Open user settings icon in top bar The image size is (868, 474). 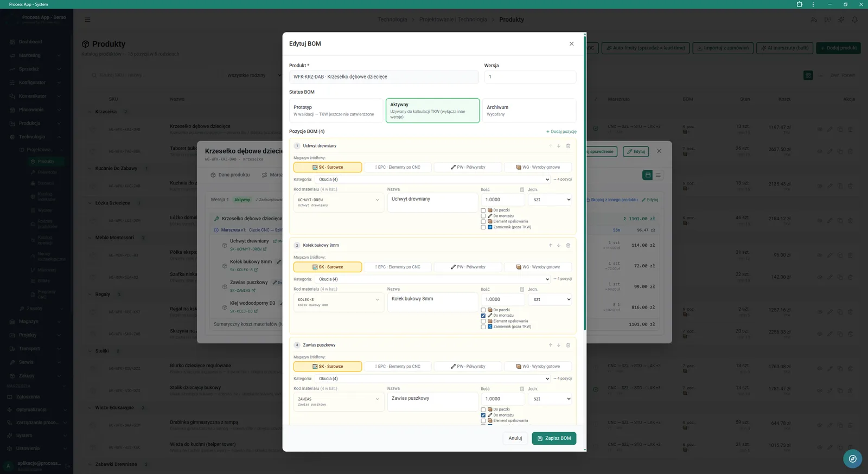[x=814, y=20]
